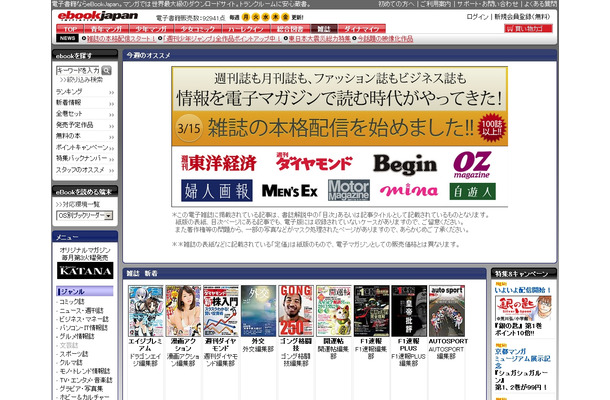
Task: Expand the スタッフのオススメ sidebar item
Action: click(x=85, y=170)
